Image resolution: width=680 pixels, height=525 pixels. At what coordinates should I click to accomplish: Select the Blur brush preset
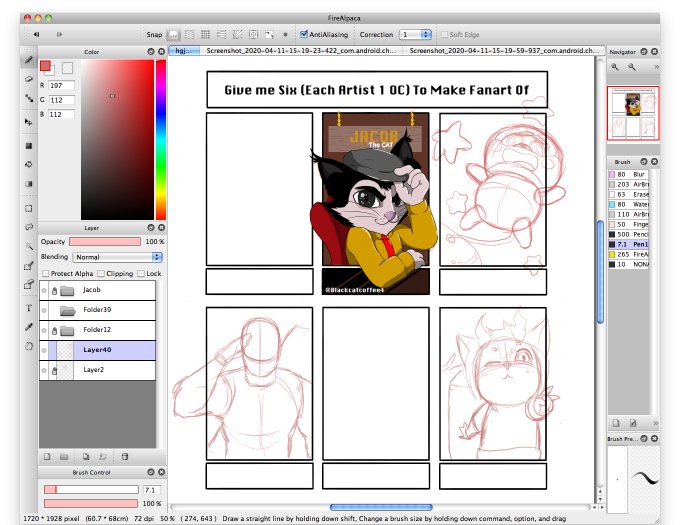628,174
